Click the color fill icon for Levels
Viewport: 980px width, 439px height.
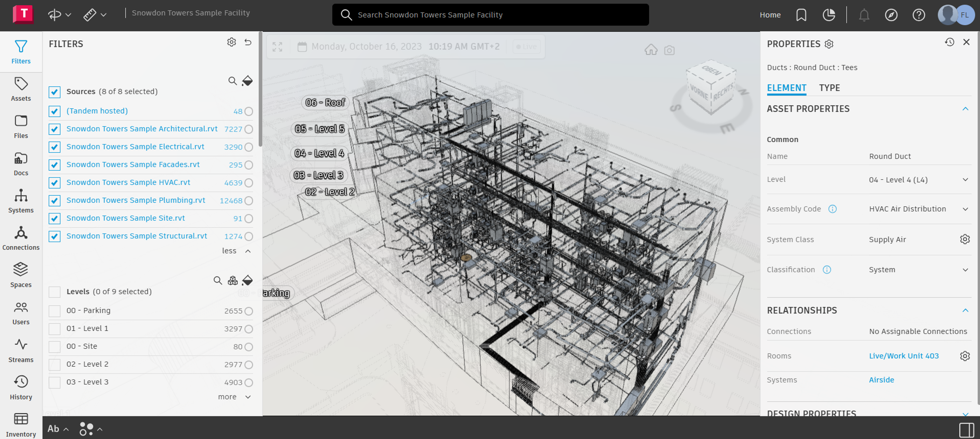tap(247, 280)
